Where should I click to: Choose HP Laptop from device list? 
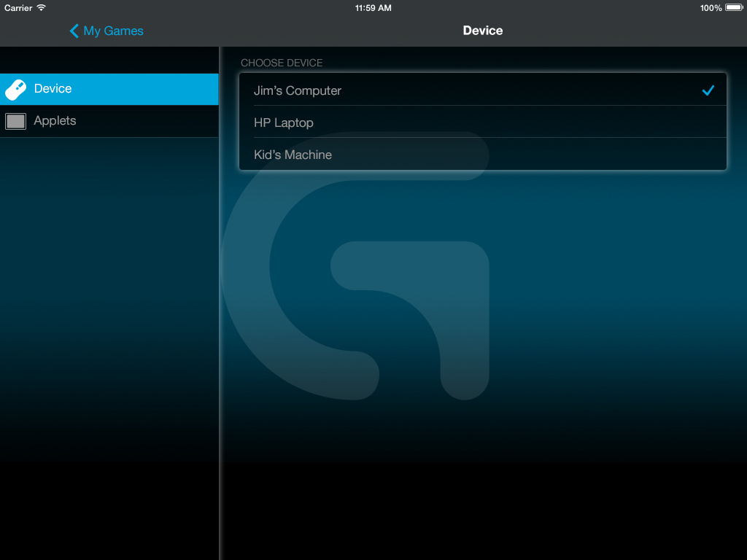(284, 122)
